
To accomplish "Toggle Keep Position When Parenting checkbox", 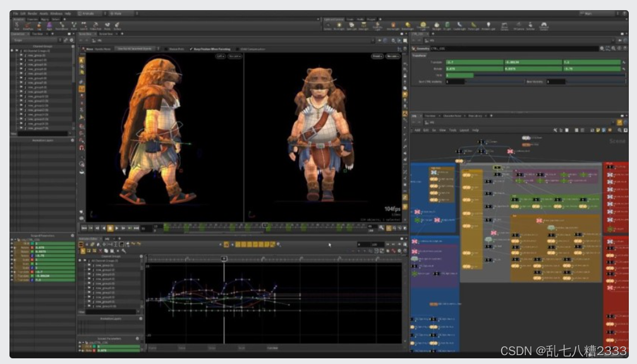I will 191,48.
